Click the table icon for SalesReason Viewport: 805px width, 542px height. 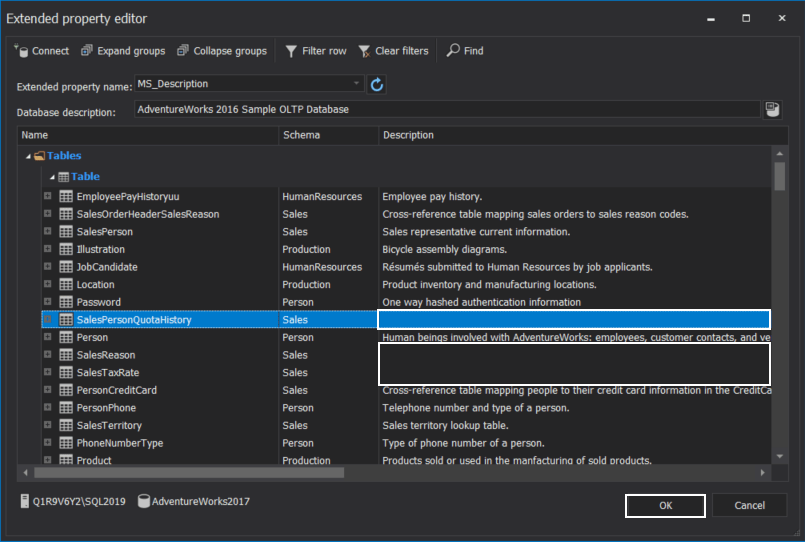(x=66, y=355)
